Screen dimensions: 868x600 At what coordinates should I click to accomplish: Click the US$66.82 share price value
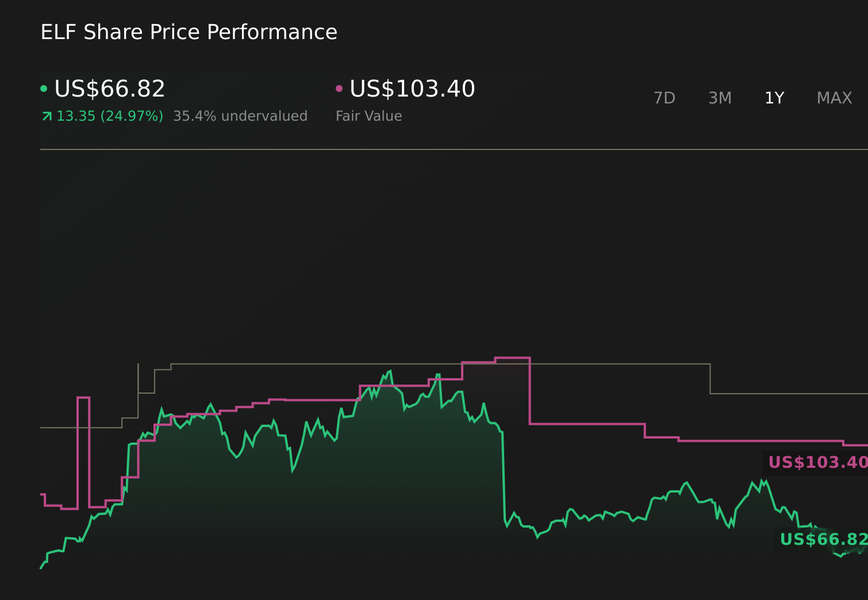click(x=109, y=89)
